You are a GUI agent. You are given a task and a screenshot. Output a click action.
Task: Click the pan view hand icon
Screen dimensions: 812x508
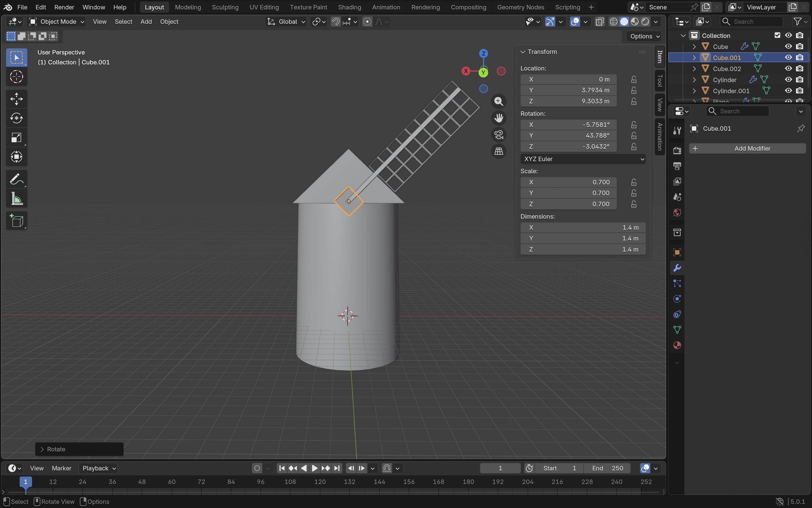pyautogui.click(x=499, y=118)
